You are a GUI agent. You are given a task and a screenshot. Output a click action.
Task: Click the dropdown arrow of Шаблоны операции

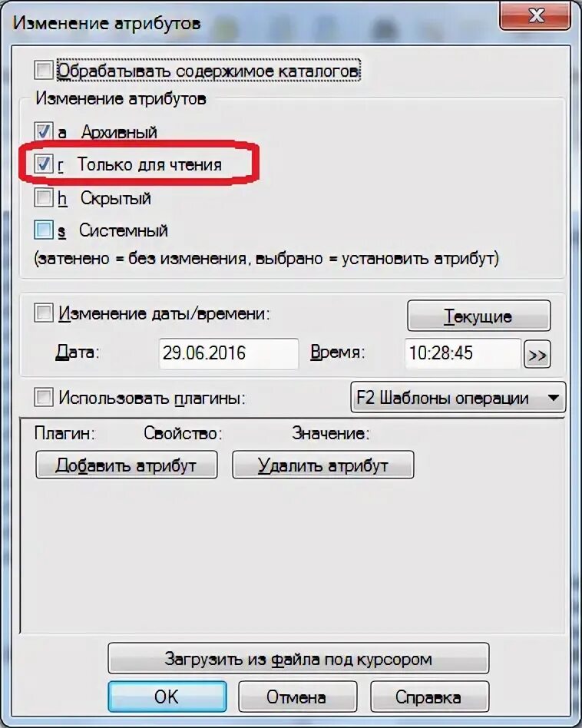pos(554,398)
